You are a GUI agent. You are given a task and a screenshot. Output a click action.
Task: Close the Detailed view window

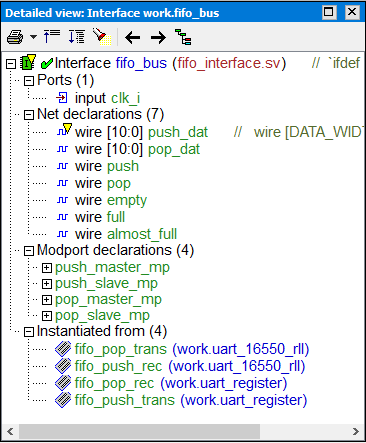(x=352, y=12)
